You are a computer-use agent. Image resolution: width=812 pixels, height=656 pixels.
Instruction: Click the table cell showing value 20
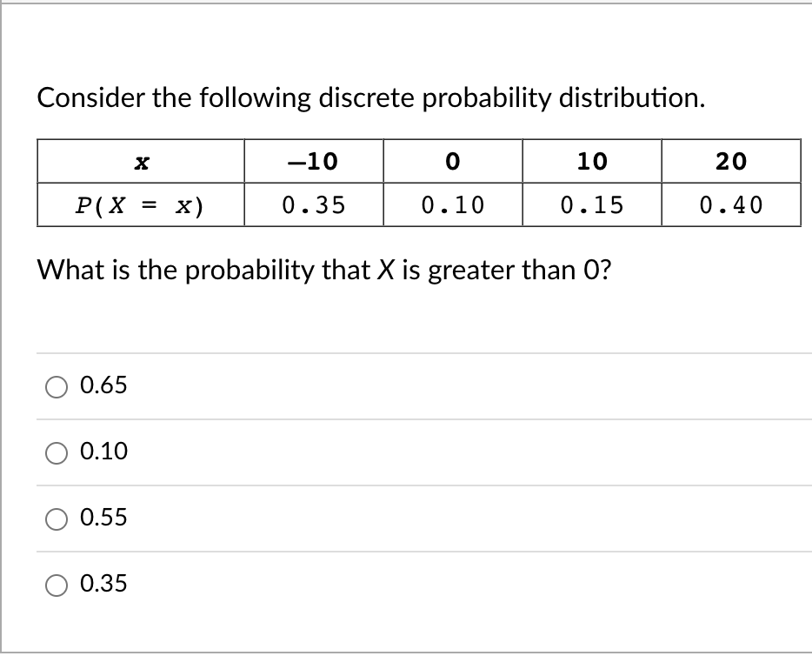tap(732, 160)
